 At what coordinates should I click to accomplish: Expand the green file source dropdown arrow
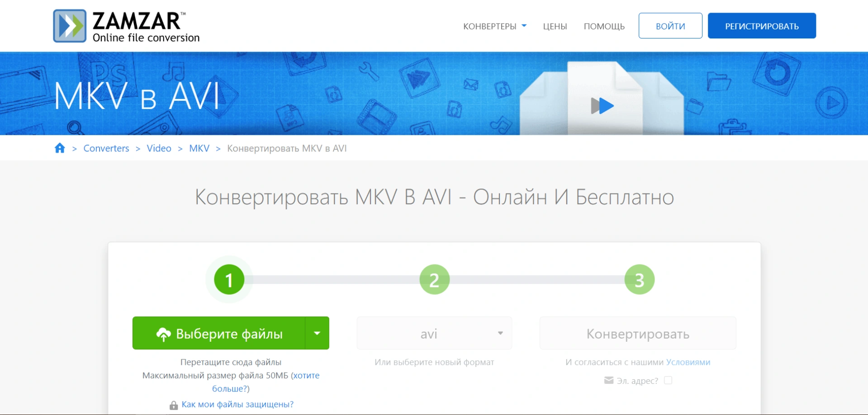click(317, 333)
